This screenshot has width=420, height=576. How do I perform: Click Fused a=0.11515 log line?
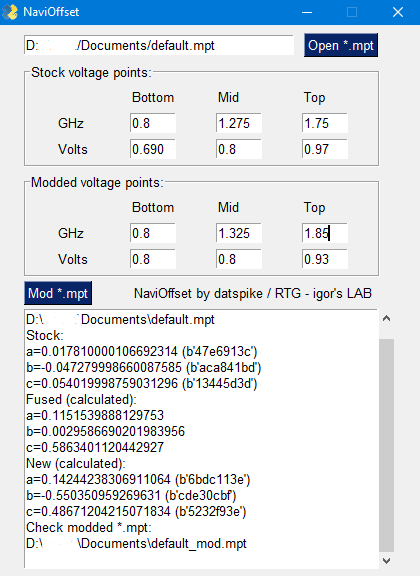[95, 415]
